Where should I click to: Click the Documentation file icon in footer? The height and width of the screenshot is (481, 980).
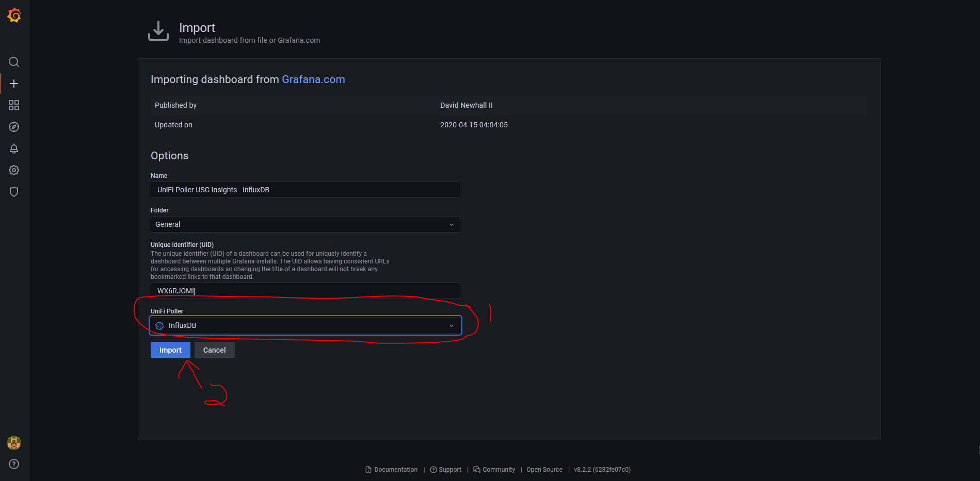[368, 470]
